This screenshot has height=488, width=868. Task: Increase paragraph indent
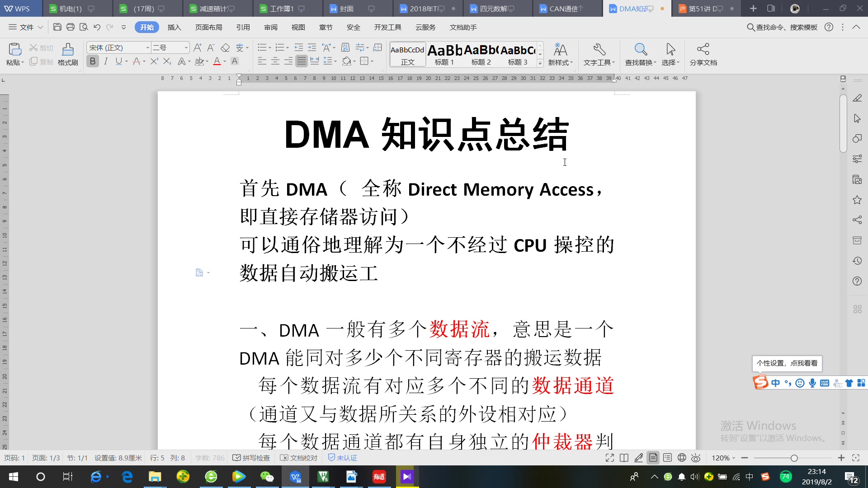312,47
